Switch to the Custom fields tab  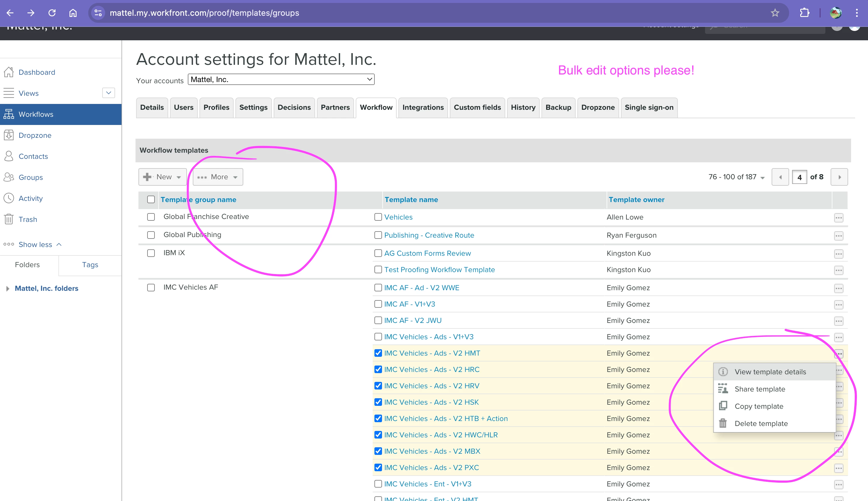coord(477,107)
